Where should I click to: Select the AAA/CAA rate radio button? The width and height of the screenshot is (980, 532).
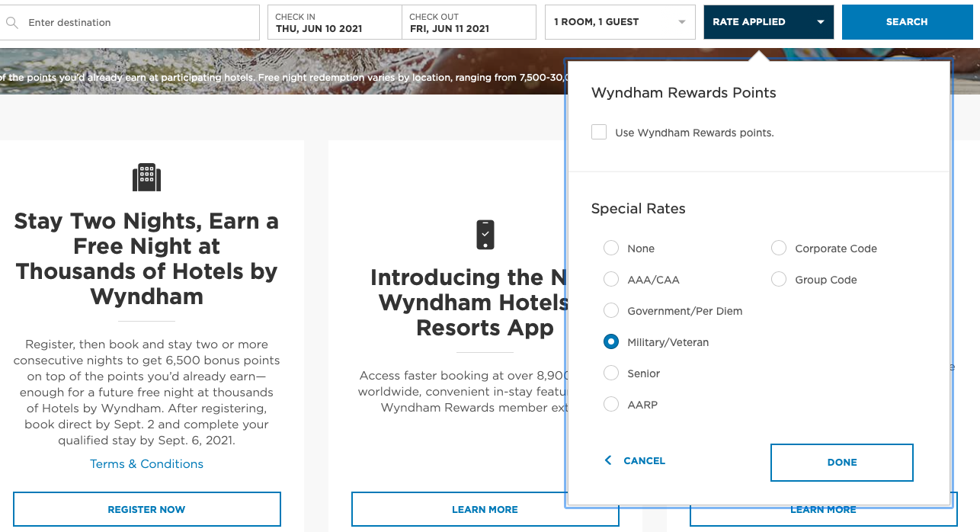[611, 280]
